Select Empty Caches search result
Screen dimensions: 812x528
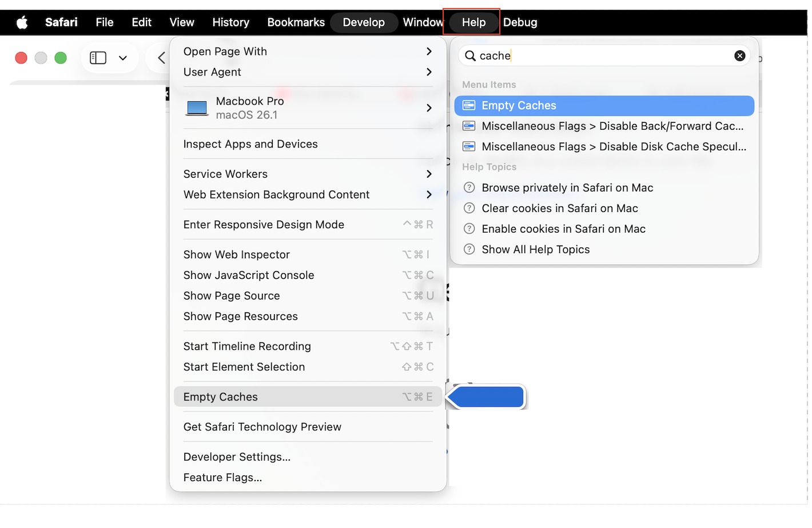pyautogui.click(x=604, y=105)
